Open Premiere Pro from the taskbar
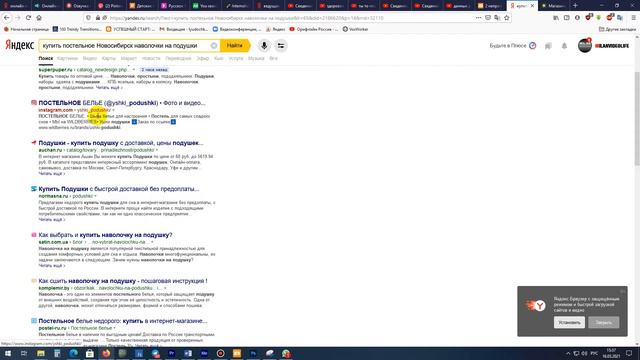640x360 pixels. pos(171,353)
